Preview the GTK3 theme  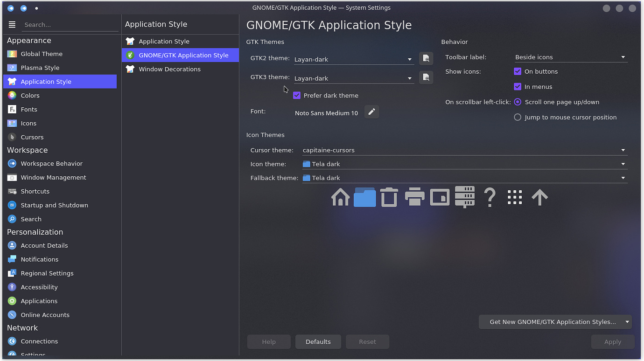tap(426, 77)
